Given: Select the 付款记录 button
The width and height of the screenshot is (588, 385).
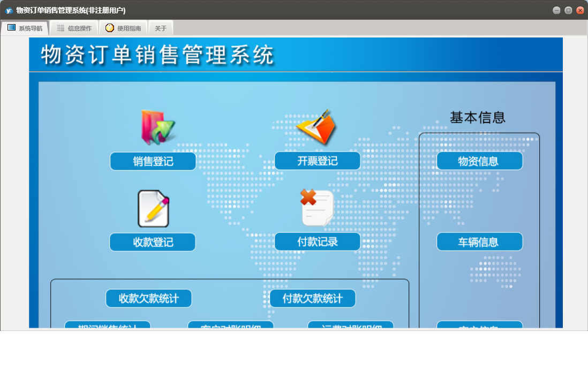Looking at the screenshot, I should [318, 241].
